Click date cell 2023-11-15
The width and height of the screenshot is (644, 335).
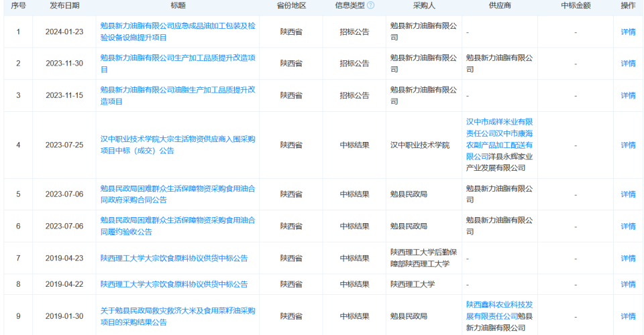tap(64, 95)
